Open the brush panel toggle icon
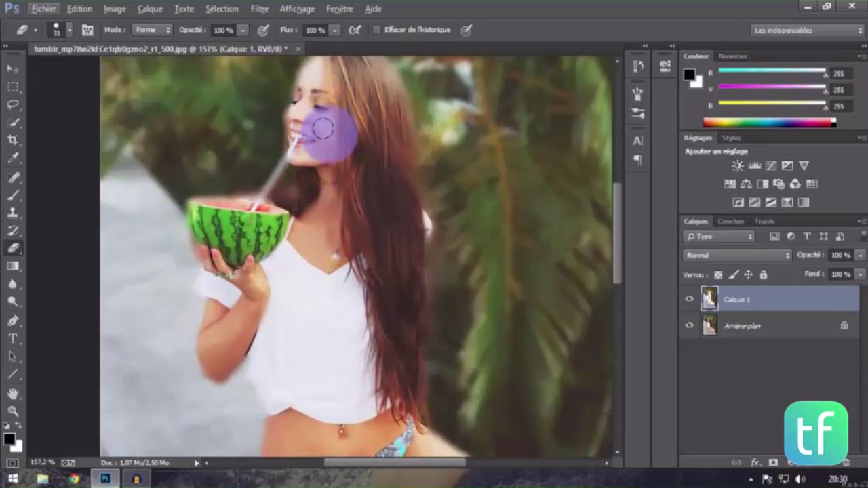Image resolution: width=868 pixels, height=488 pixels. (x=87, y=30)
